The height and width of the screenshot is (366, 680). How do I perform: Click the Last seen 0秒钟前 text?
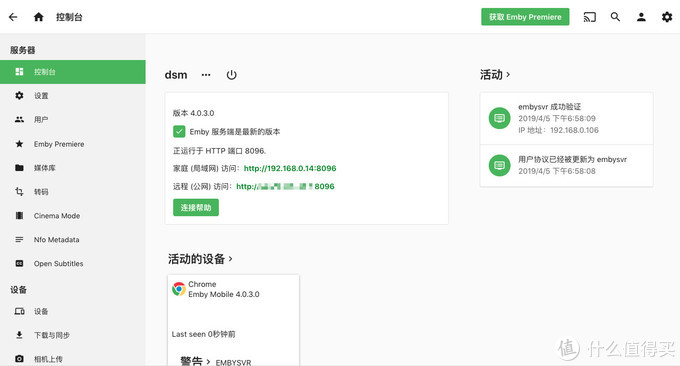pos(203,334)
